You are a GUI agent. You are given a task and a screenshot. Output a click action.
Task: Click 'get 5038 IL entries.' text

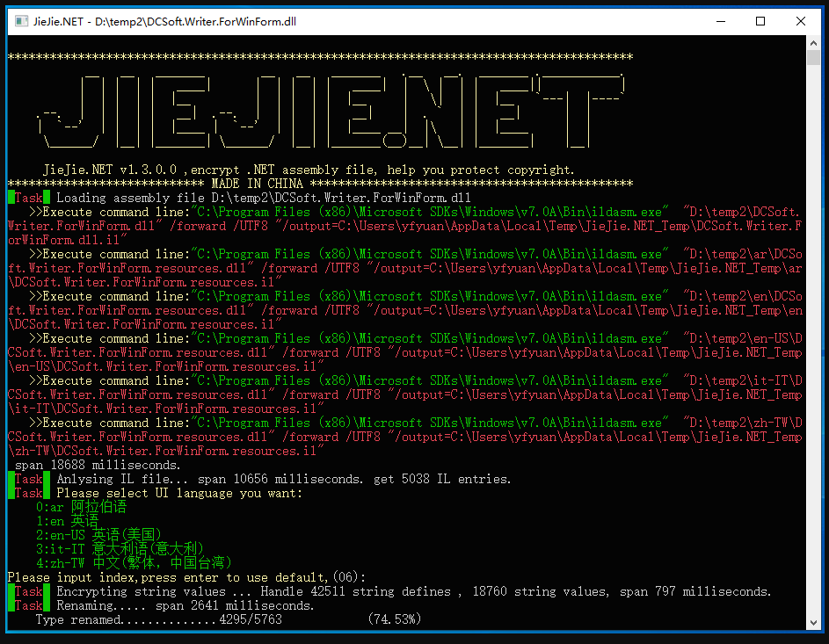[x=442, y=479]
